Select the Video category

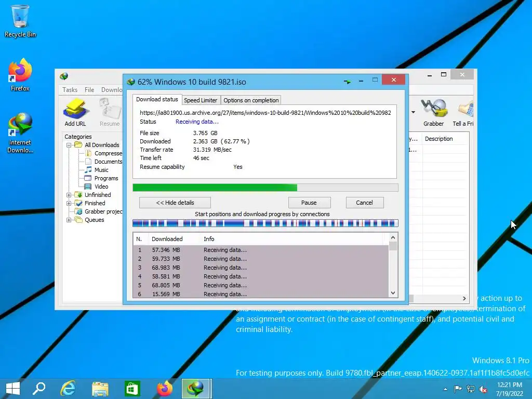97,187
